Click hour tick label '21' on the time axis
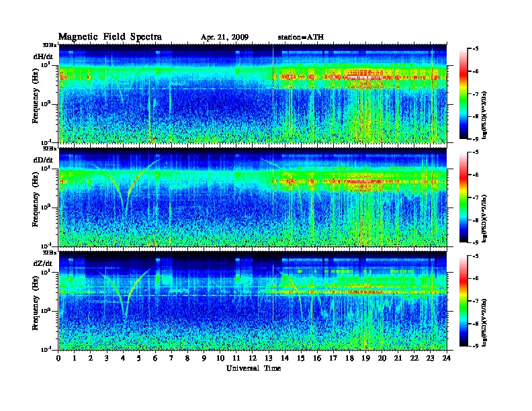This screenshot has height=411, width=532. point(398,359)
